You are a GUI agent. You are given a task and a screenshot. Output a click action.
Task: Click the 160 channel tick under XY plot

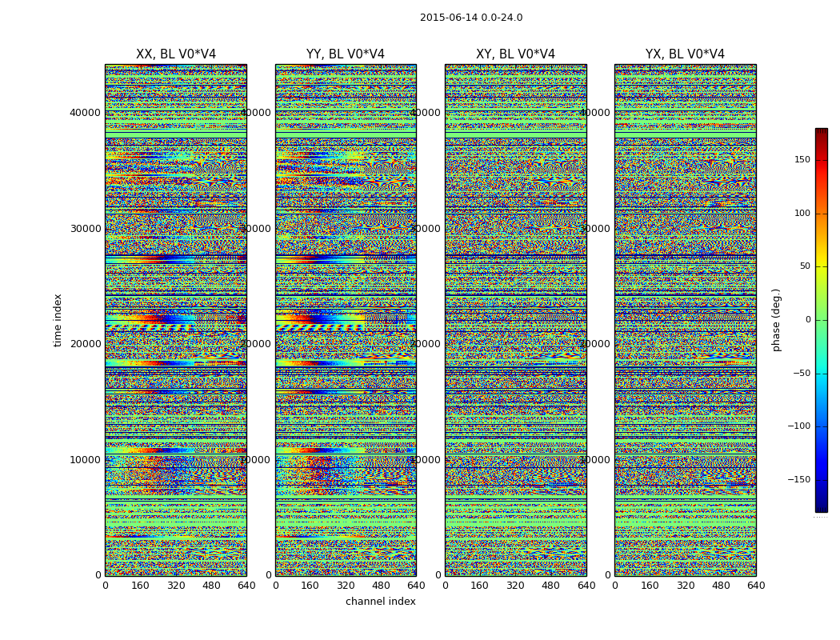pyautogui.click(x=479, y=586)
